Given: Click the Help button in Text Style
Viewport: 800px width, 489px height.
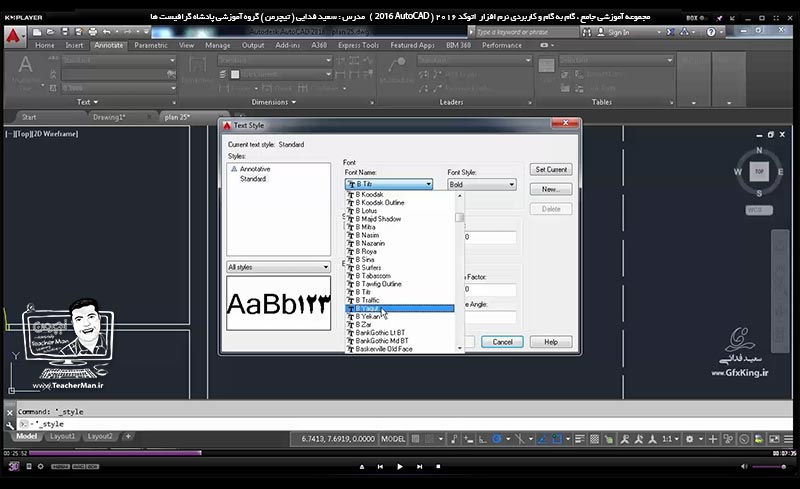Looking at the screenshot, I should (x=551, y=341).
